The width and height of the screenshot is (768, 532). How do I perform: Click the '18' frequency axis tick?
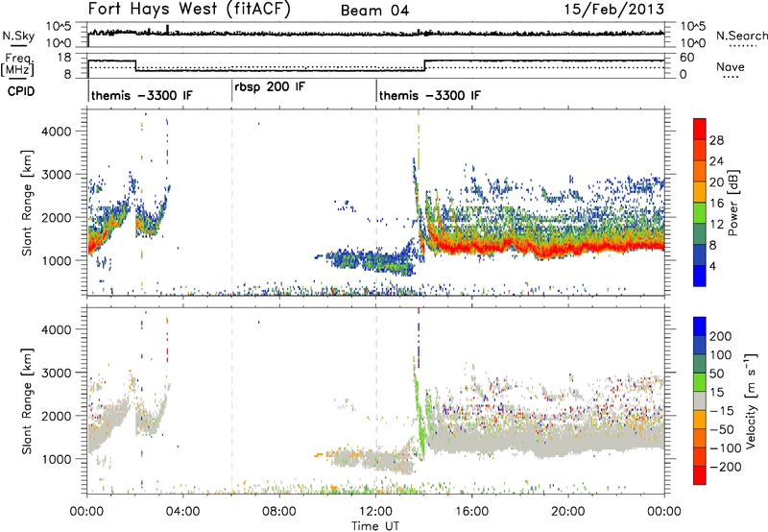pos(65,58)
